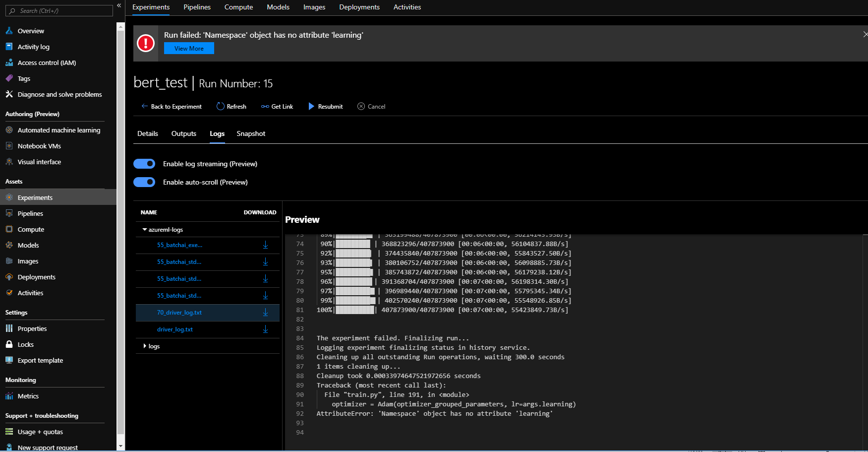This screenshot has height=452, width=868.
Task: Expand the logs folder
Action: [145, 346]
